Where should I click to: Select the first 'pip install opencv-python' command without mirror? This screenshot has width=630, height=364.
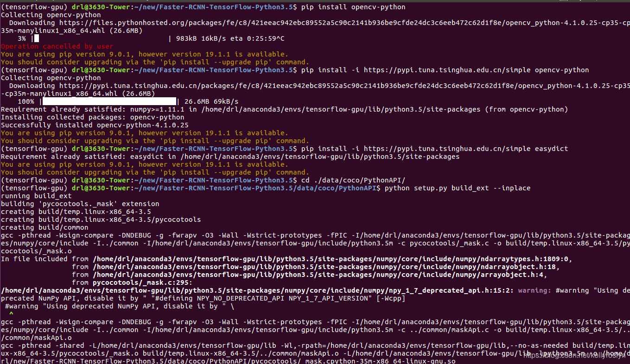coord(353,7)
